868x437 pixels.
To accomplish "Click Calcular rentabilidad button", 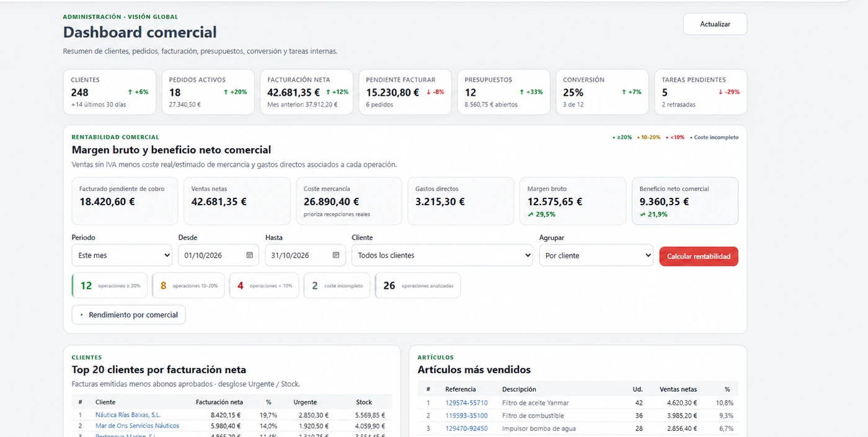I will (699, 256).
